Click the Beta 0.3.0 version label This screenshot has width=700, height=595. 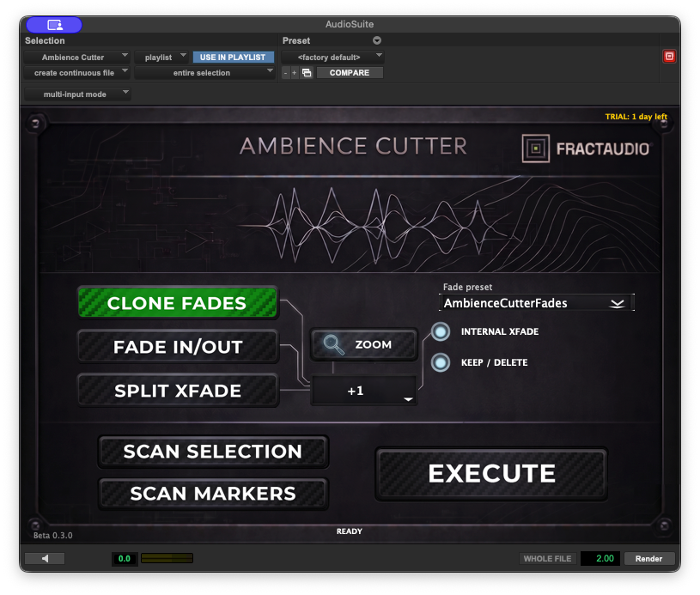pyautogui.click(x=52, y=535)
